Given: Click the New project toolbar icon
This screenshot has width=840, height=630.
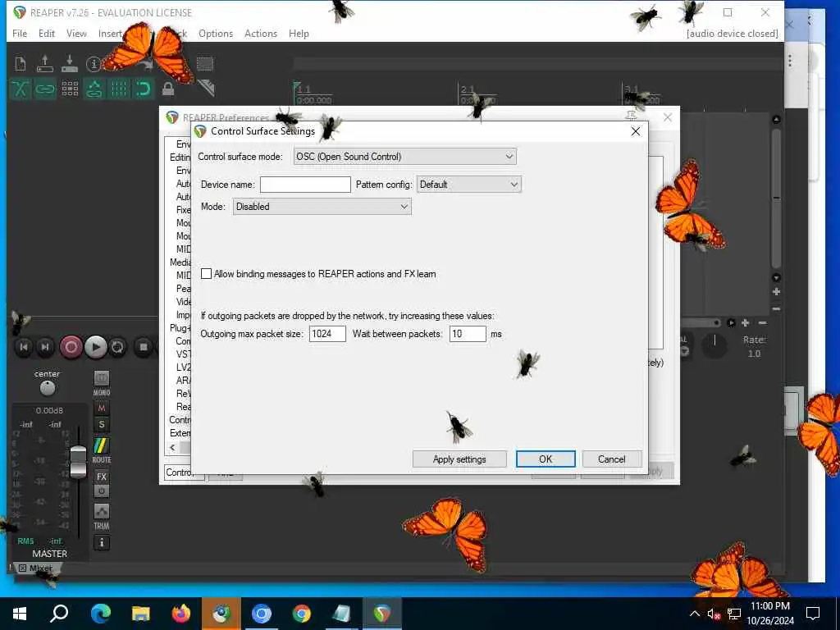Looking at the screenshot, I should coord(21,64).
